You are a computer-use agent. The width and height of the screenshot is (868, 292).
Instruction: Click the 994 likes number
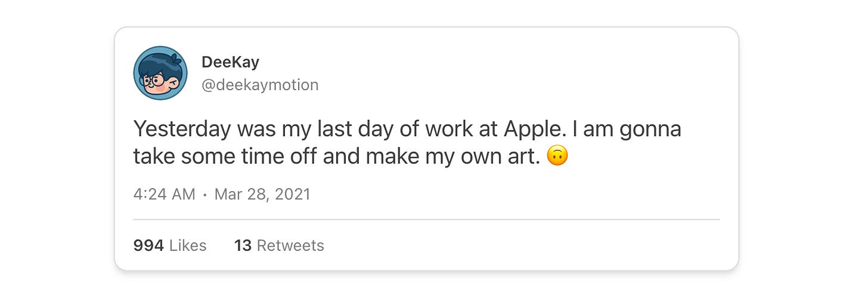(x=148, y=245)
